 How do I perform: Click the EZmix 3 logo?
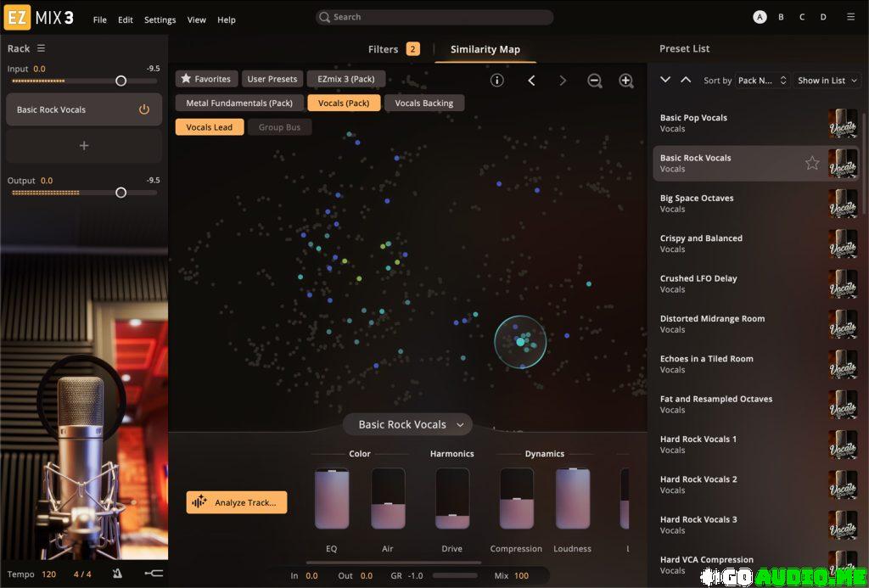click(38, 18)
